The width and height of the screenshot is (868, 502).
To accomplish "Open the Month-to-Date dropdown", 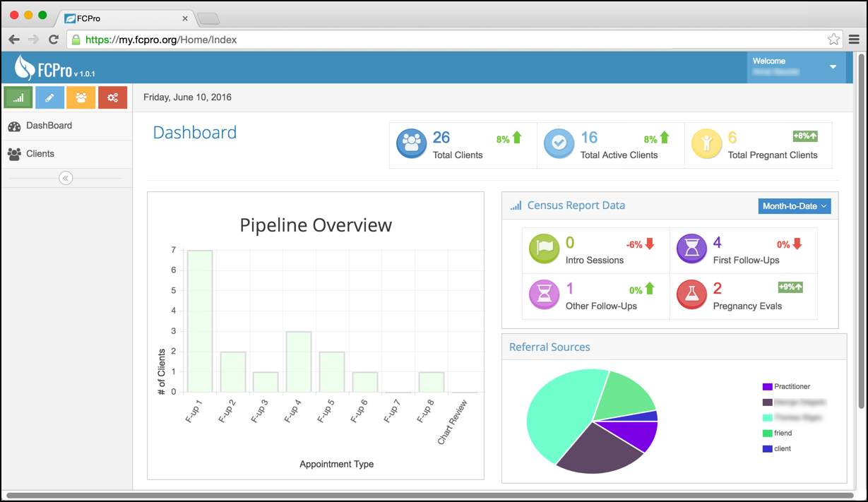I will click(795, 206).
